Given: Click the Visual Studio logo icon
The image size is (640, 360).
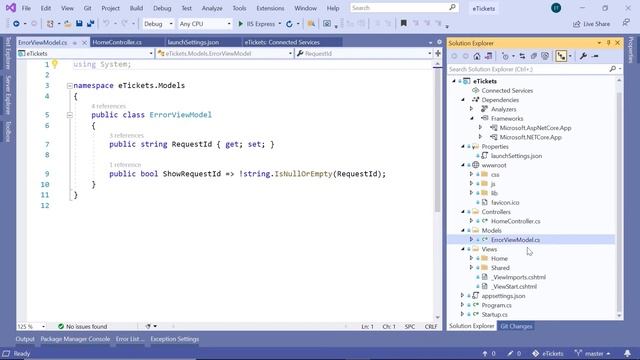Looking at the screenshot, I should coord(11,8).
